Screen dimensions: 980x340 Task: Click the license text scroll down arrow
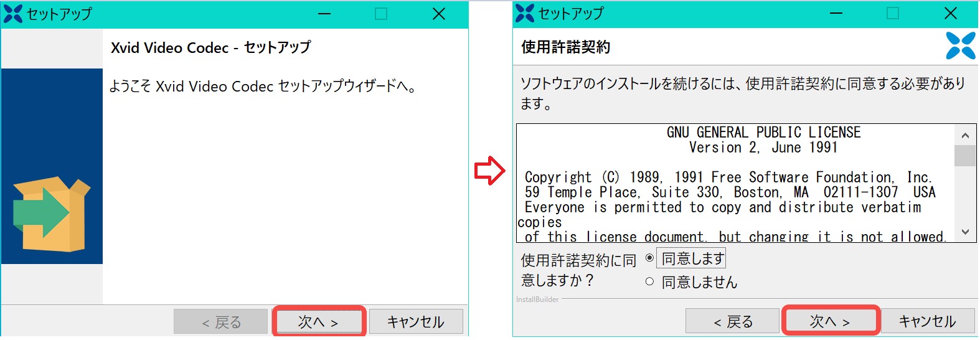(965, 232)
